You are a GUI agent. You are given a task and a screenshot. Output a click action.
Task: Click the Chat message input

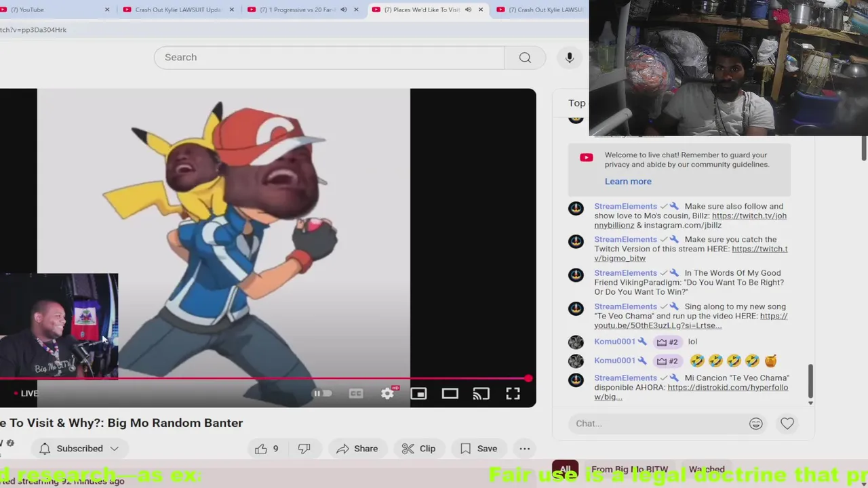click(658, 424)
